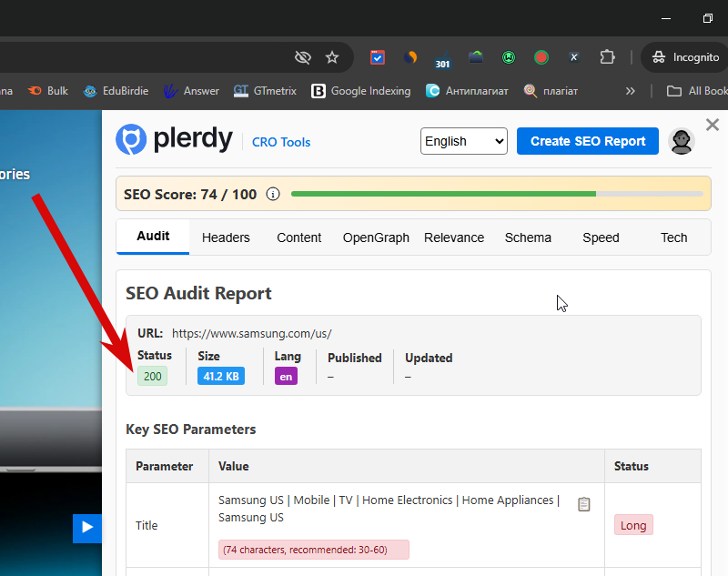Select the Audit tab
This screenshot has width=728, height=576.
pyautogui.click(x=153, y=237)
